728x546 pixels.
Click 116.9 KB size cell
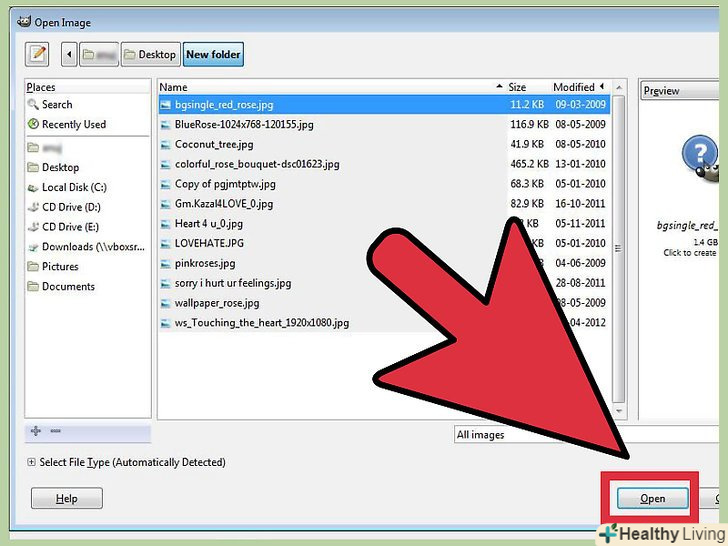(529, 124)
